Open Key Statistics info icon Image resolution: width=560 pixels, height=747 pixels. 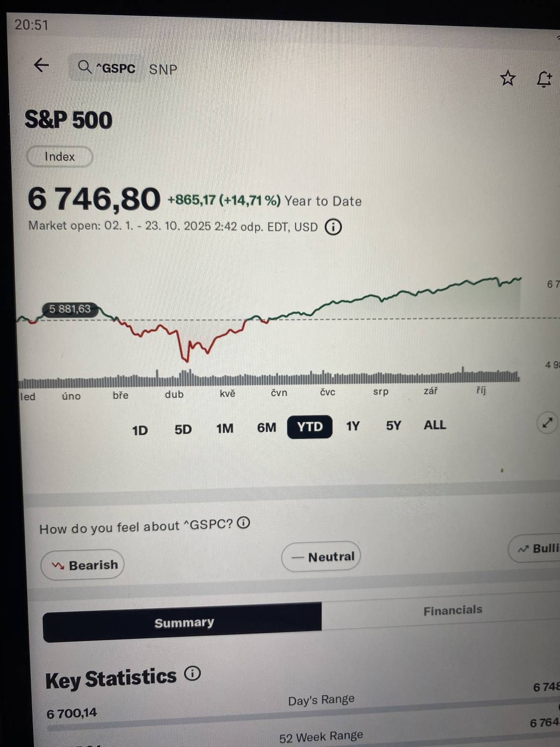click(192, 673)
